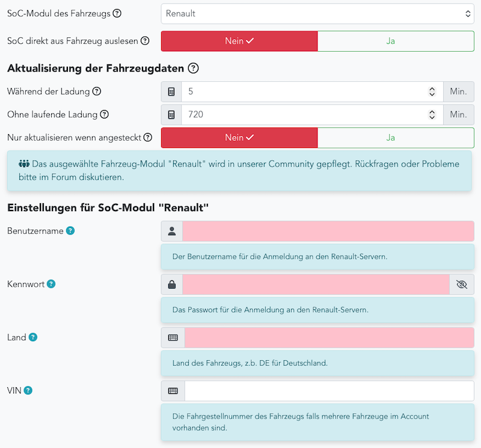Click teal help icon next to Kennwort

pos(51,284)
